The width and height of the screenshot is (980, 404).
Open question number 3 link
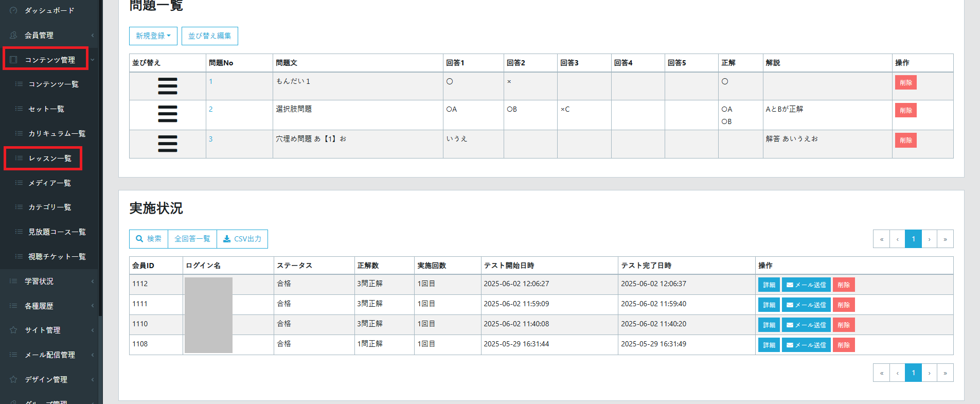[x=210, y=139]
